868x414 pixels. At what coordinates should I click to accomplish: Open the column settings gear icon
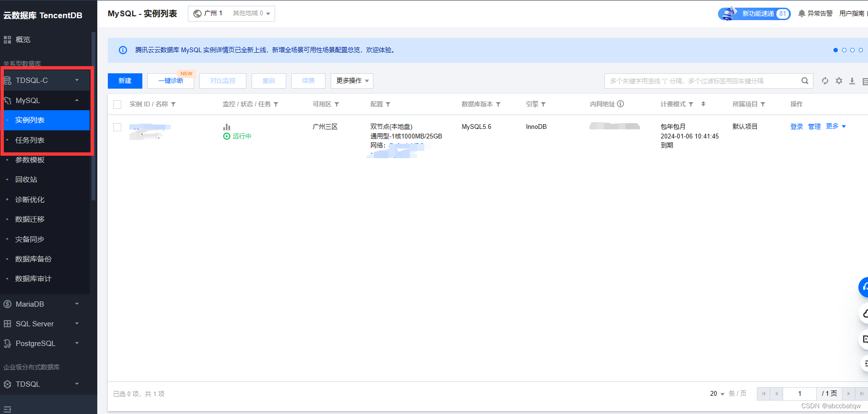point(839,81)
